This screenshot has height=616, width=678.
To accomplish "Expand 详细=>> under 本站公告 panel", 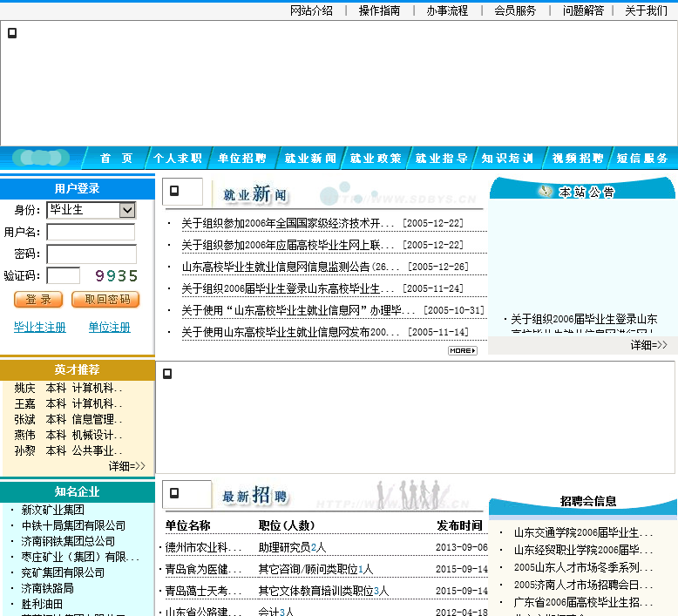I will coord(649,345).
